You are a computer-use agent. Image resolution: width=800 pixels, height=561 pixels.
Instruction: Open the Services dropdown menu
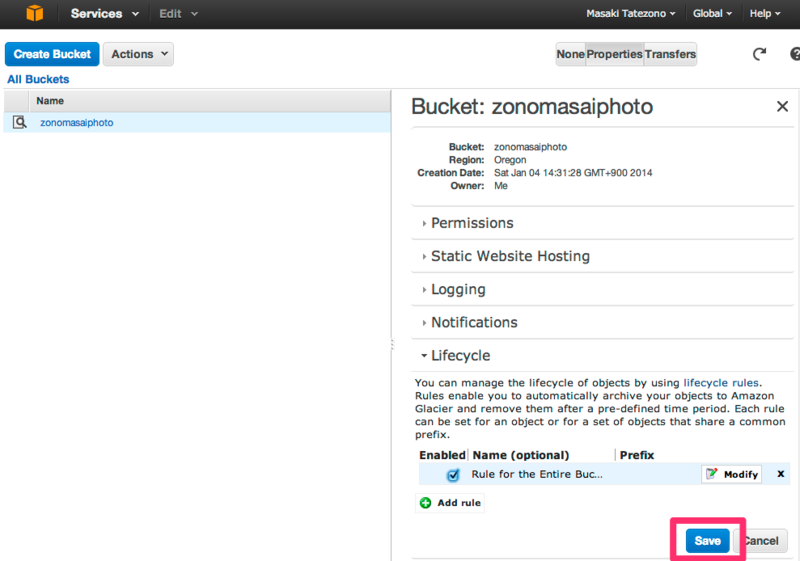[x=105, y=14]
